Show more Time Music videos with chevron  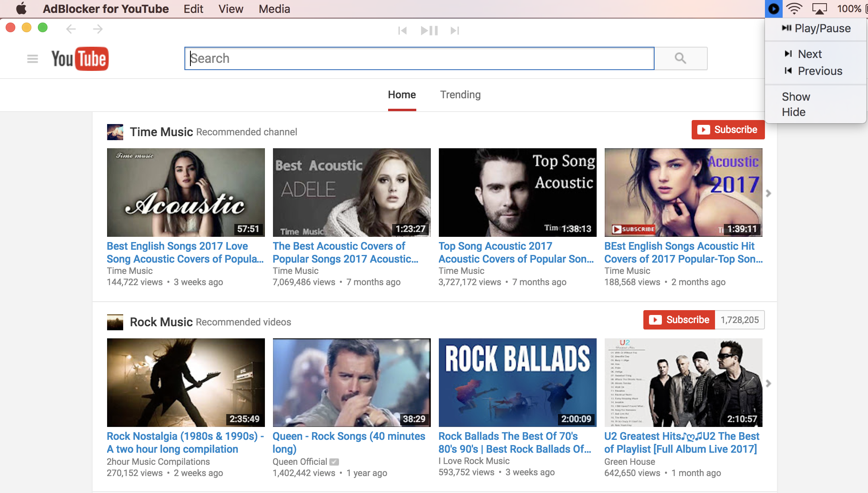(769, 193)
